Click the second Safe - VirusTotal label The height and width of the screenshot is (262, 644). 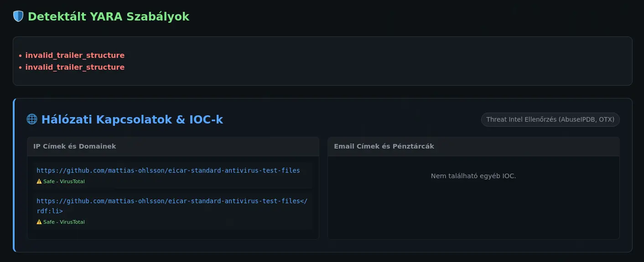pyautogui.click(x=64, y=222)
